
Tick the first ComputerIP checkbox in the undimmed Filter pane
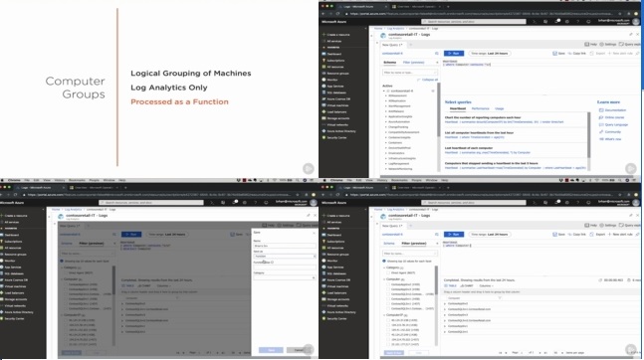click(388, 320)
